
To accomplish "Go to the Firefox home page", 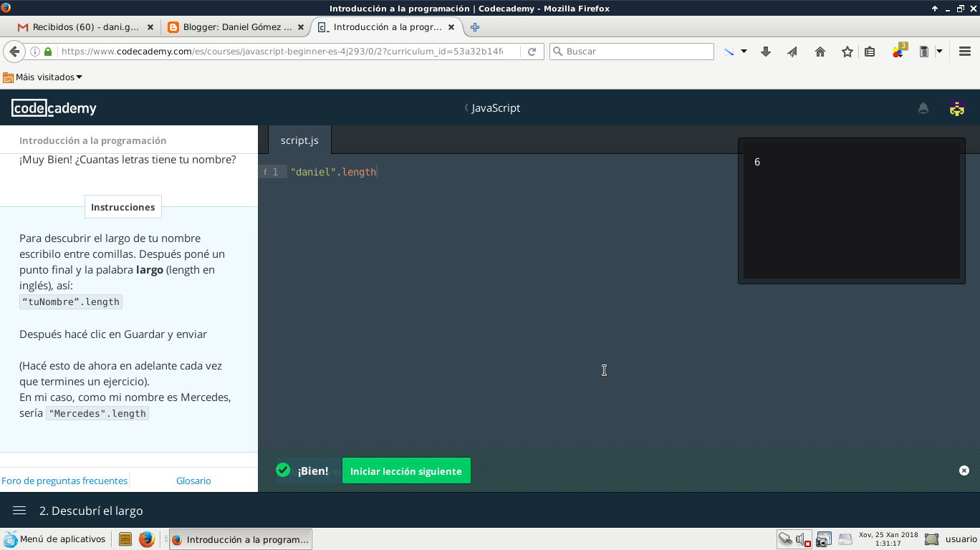I will click(x=820, y=52).
